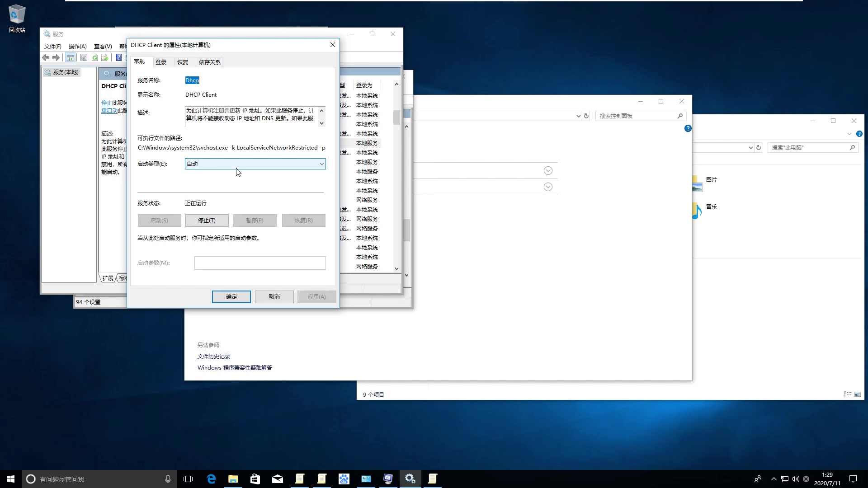
Task: Click the blue Help toolbar icon in Services
Action: 118,57
